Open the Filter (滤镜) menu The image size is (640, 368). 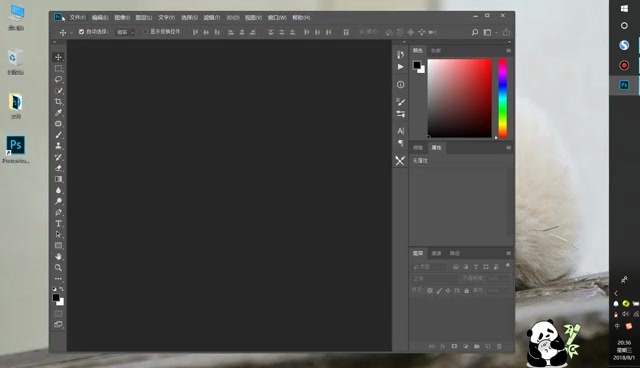[x=212, y=18]
